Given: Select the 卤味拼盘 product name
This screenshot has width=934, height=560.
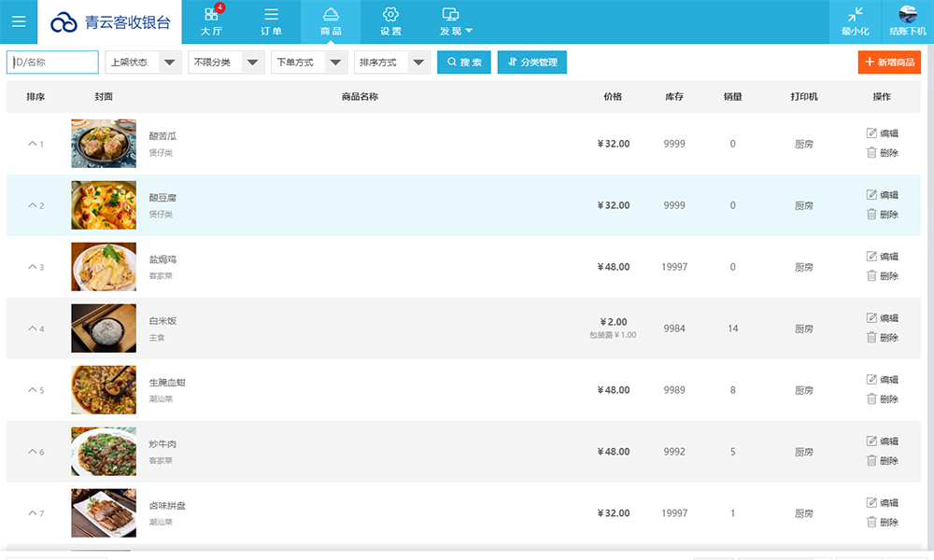Looking at the screenshot, I should click(167, 506).
